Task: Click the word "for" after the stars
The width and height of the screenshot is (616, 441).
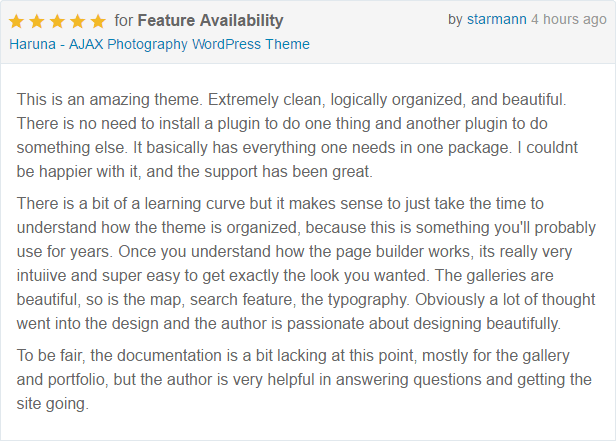Action: 124,21
